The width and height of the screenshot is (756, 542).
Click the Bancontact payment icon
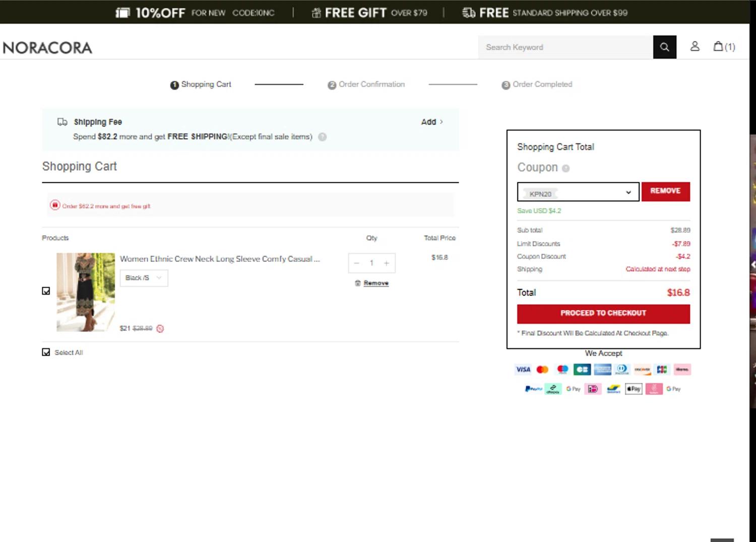[613, 389]
